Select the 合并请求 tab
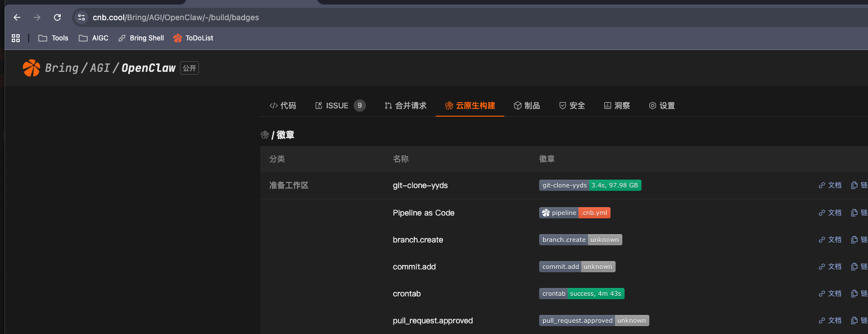Screen dimensions: 868x334 coord(405,106)
